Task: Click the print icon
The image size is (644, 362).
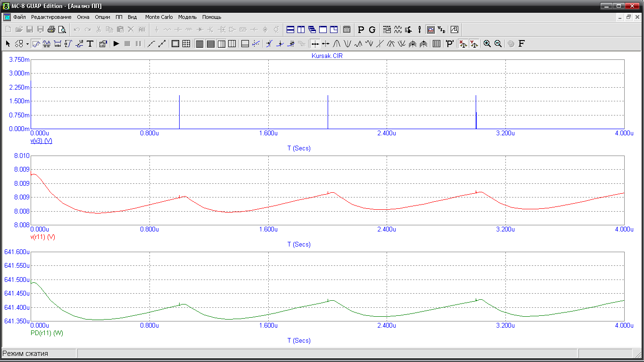Action: point(51,29)
